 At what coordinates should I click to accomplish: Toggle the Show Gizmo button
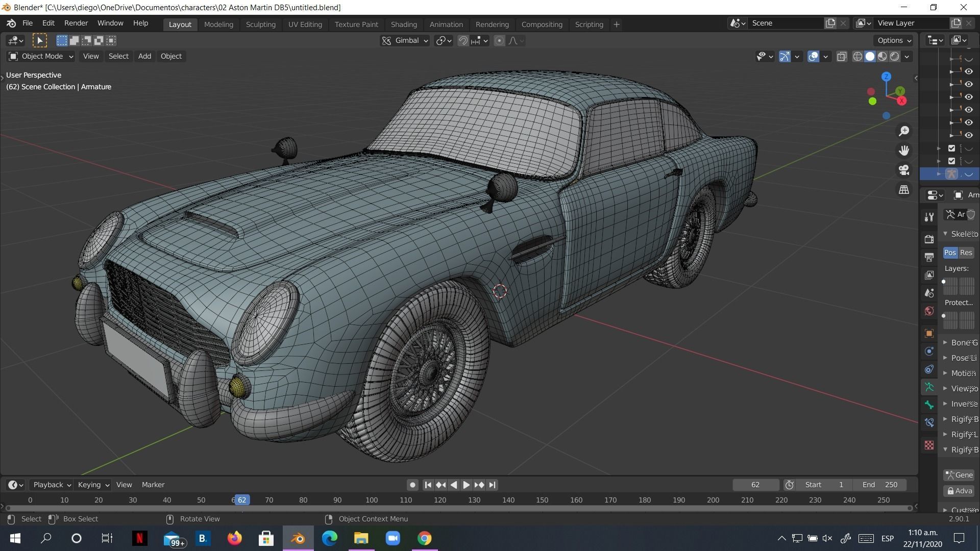(785, 57)
